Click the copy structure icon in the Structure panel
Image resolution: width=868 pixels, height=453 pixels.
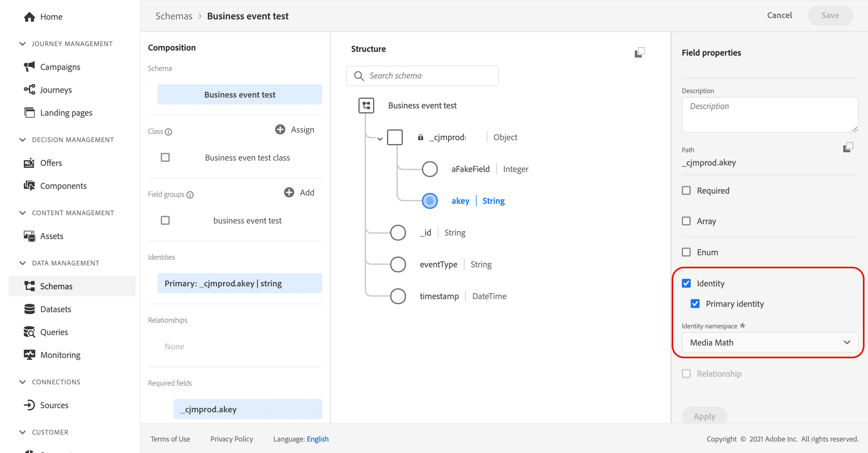(x=639, y=52)
